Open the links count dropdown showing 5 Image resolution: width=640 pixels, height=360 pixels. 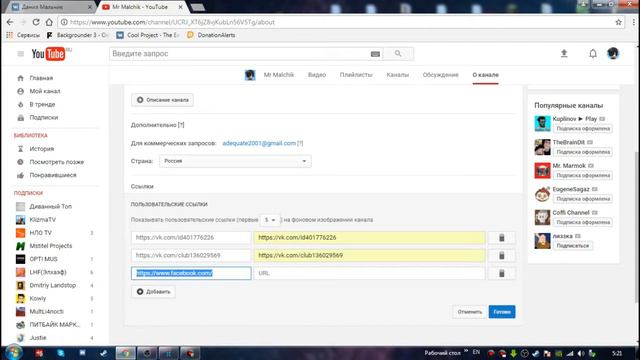tap(270, 220)
